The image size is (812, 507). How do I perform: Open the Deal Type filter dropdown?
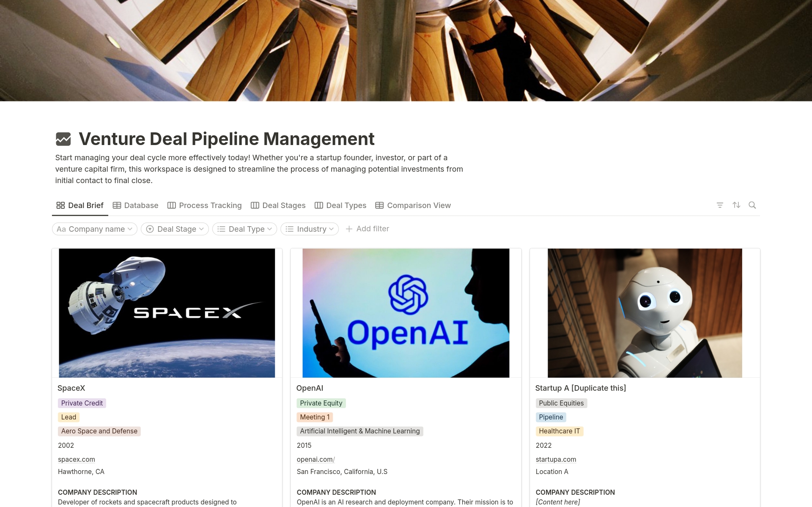[244, 229]
